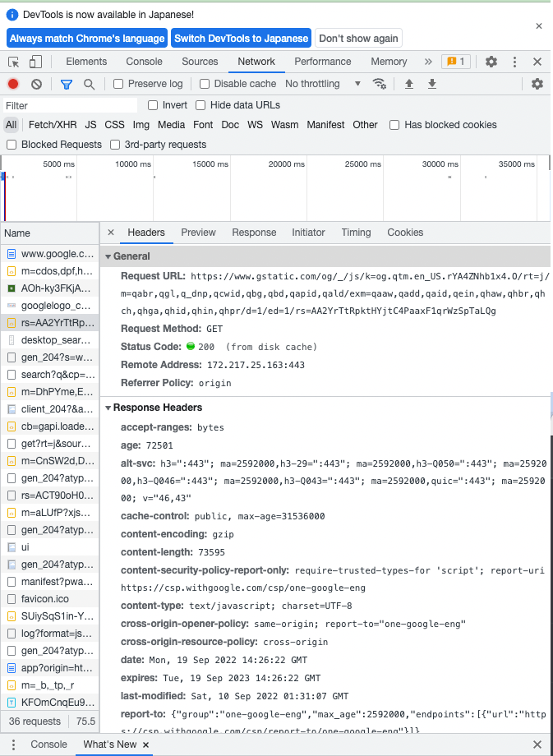
Task: Select the www.google.c... document request
Action: point(49,254)
